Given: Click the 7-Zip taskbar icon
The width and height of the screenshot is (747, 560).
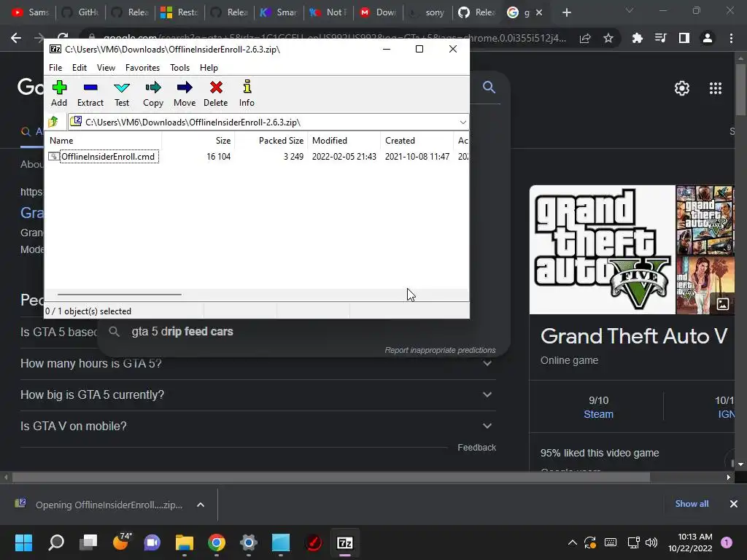Looking at the screenshot, I should (345, 542).
